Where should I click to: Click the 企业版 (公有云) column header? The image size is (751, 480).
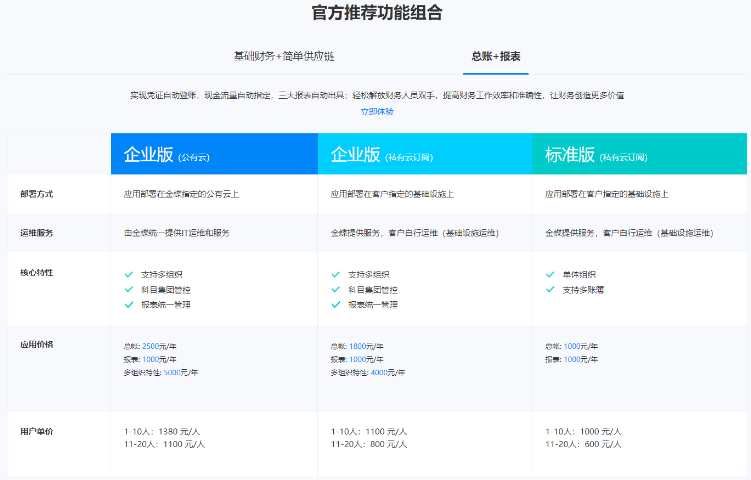[x=214, y=154]
